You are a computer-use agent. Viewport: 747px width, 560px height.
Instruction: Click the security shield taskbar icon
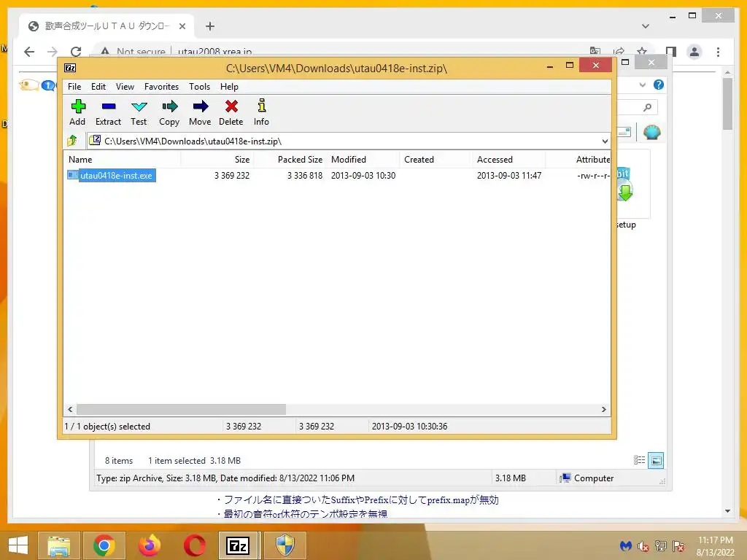pyautogui.click(x=285, y=545)
